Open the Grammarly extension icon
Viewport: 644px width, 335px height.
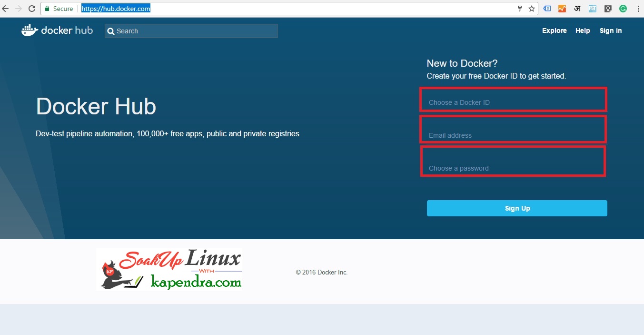coord(623,9)
